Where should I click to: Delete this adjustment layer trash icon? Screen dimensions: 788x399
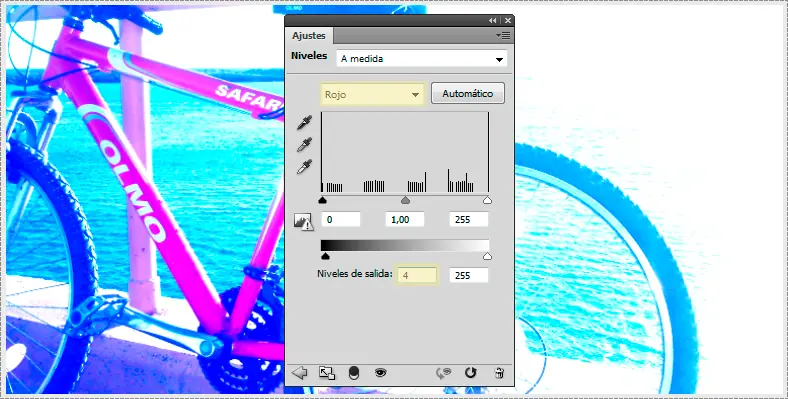pyautogui.click(x=499, y=373)
